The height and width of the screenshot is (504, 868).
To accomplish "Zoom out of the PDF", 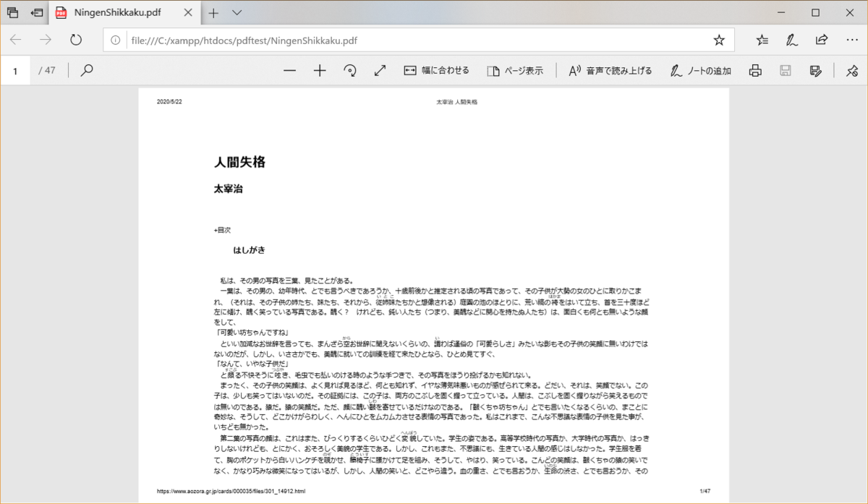I will coord(290,70).
